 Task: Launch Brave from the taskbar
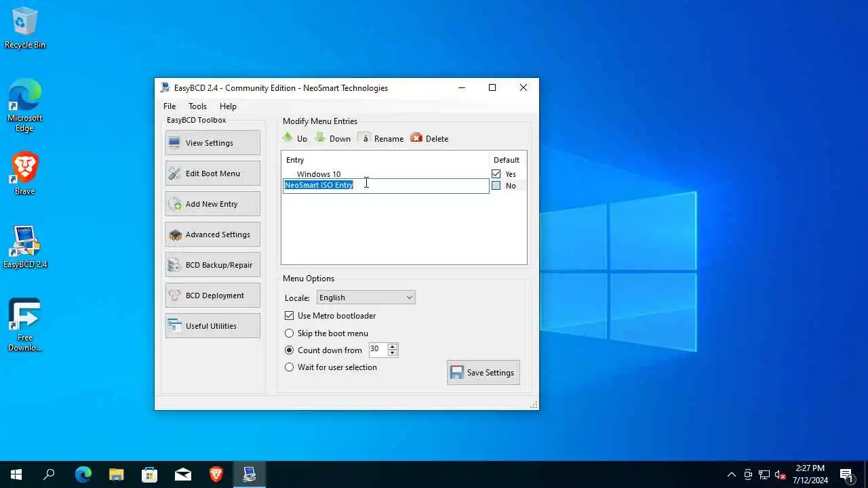point(216,474)
